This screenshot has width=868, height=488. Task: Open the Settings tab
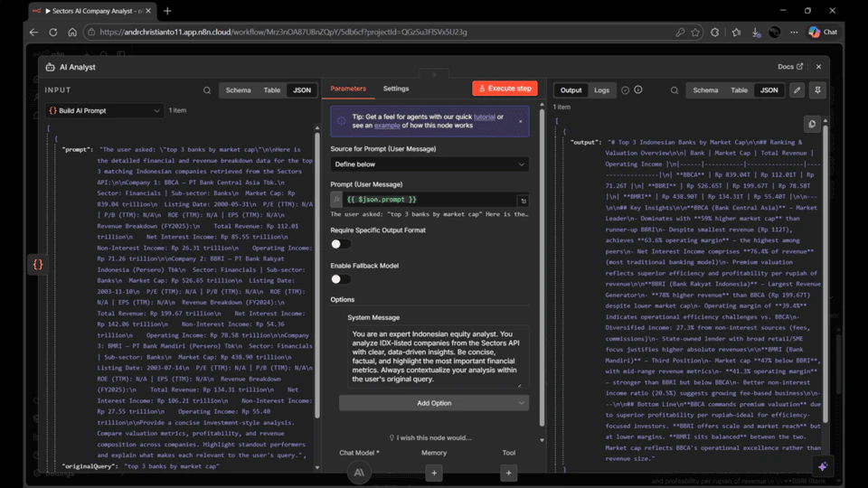[x=396, y=89]
